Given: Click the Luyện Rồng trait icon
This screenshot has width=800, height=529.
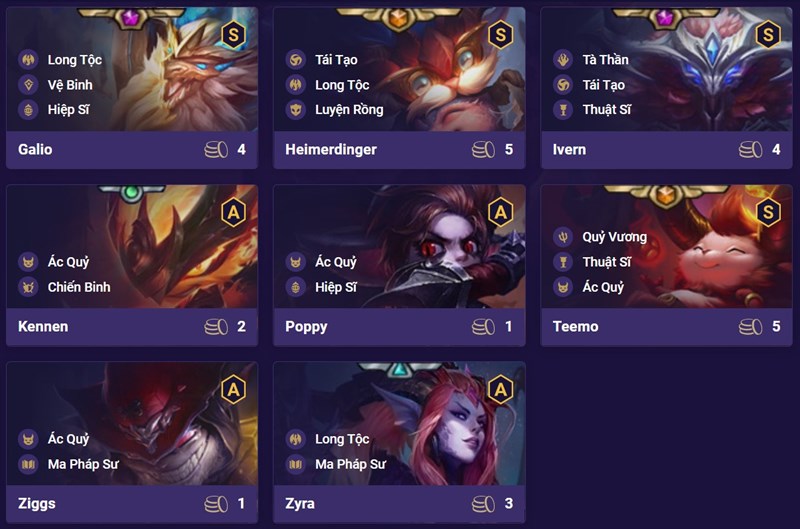Looking at the screenshot, I should [295, 110].
